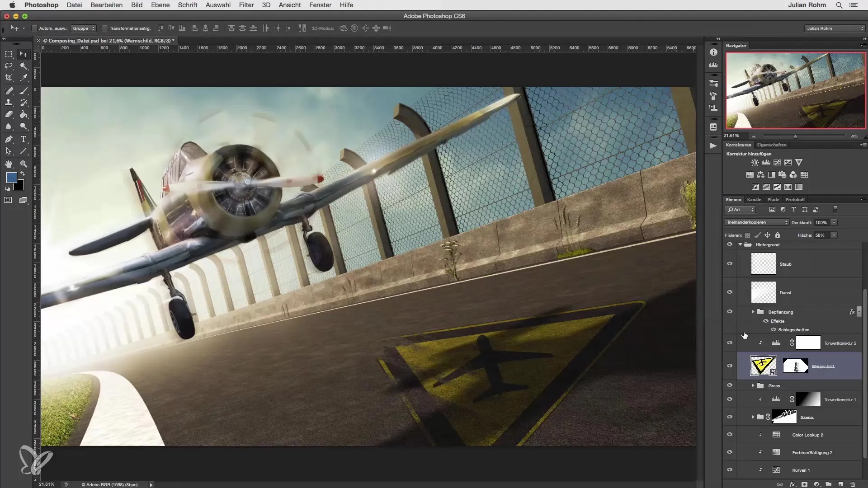The width and height of the screenshot is (868, 488).
Task: Click the layer style fx button
Action: click(792, 484)
